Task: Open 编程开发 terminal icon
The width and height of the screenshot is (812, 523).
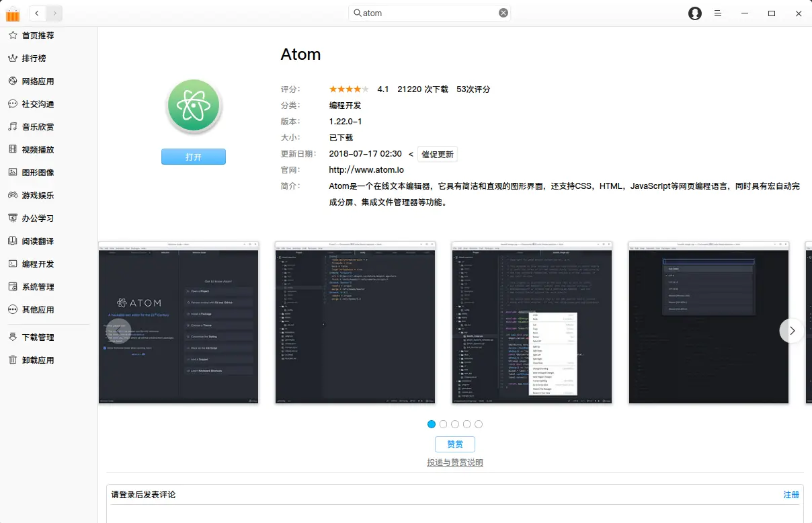Action: click(12, 264)
